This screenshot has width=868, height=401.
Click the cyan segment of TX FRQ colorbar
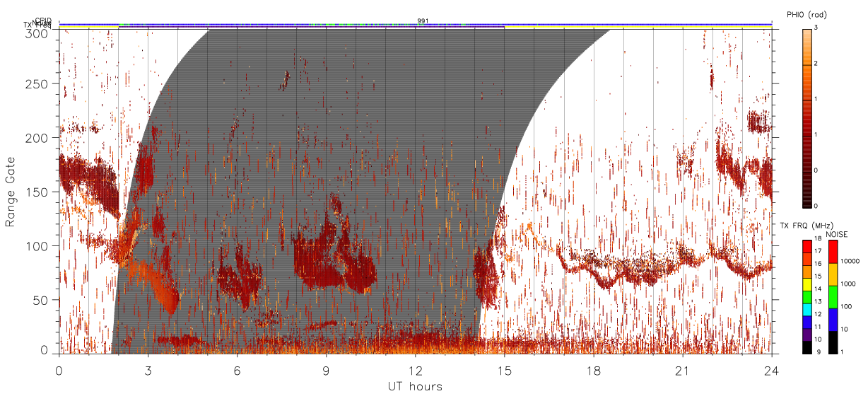[x=807, y=309]
